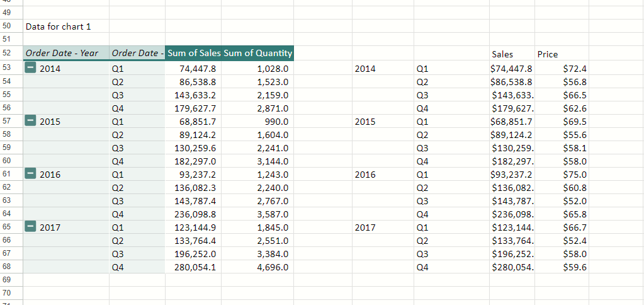Image resolution: width=644 pixels, height=305 pixels.
Task: Select the $74,447.8 cell in Sales column
Action: [512, 68]
